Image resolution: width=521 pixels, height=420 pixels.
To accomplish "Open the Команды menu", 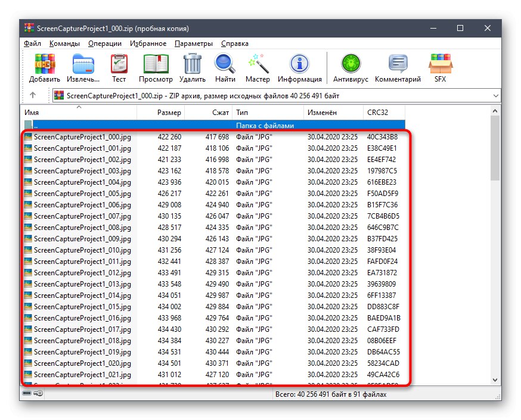I will [64, 43].
